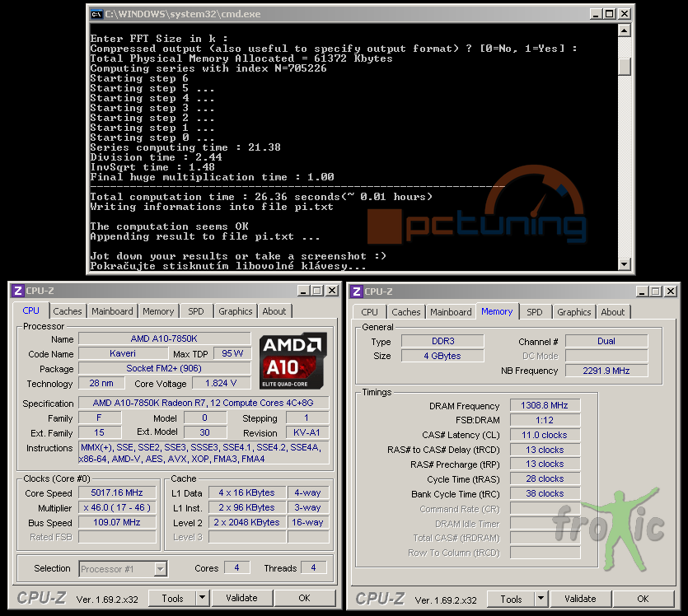Click the AMD A10-7850K name field
The image size is (688, 616).
(164, 339)
